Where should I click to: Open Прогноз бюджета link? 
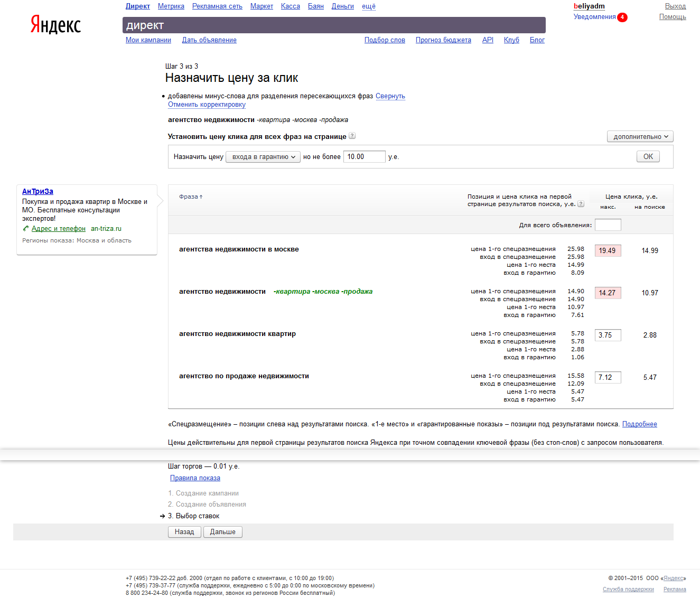(443, 40)
